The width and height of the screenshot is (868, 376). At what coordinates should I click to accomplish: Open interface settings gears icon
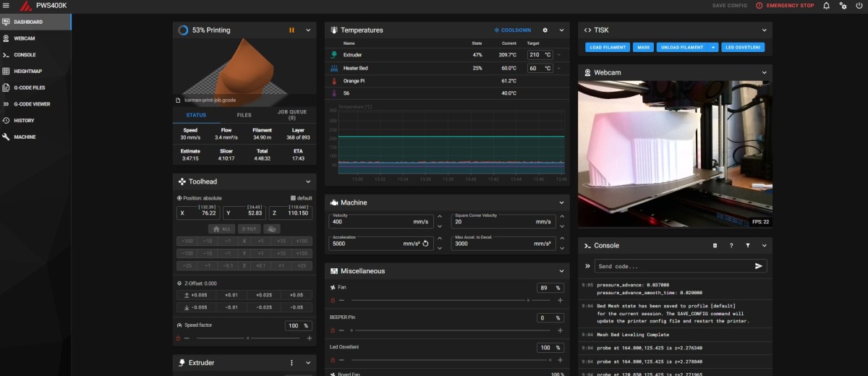point(843,6)
